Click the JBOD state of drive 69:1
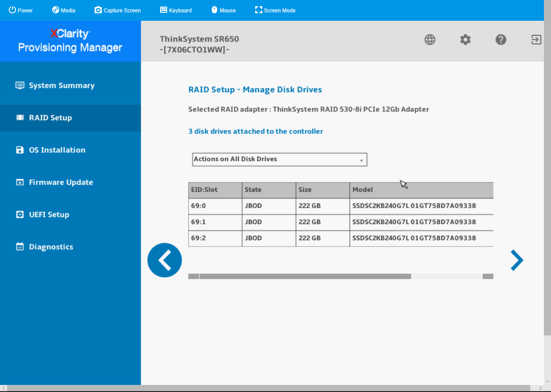The width and height of the screenshot is (551, 392). 253,222
